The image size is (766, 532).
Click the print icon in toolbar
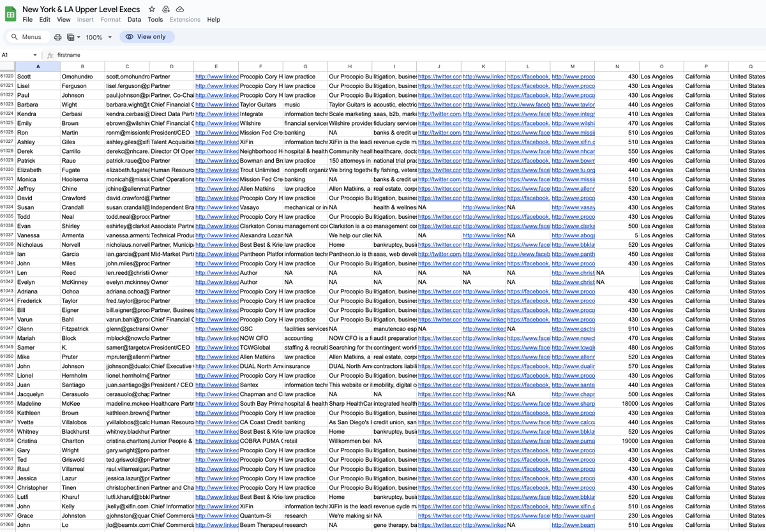click(58, 37)
